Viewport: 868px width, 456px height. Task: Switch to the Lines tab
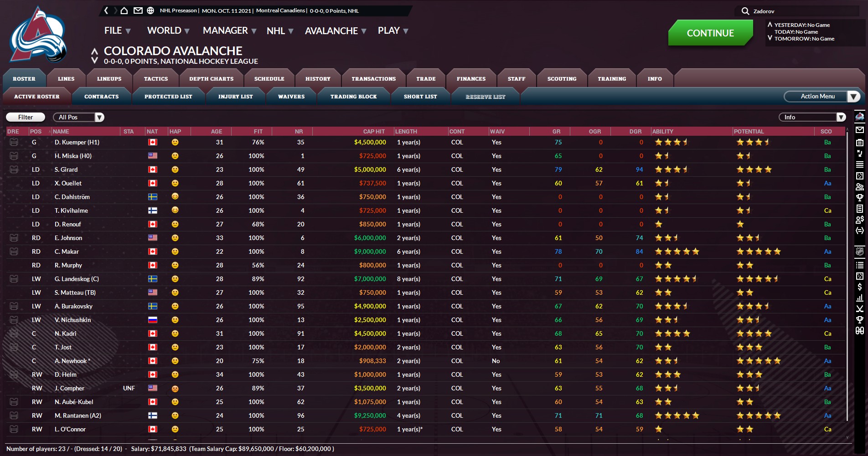[x=66, y=79]
